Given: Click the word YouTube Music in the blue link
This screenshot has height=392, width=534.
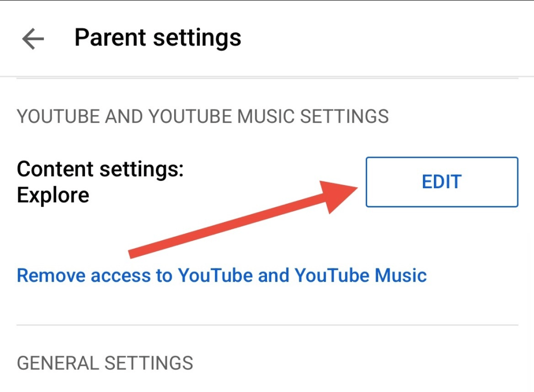Looking at the screenshot, I should 361,275.
